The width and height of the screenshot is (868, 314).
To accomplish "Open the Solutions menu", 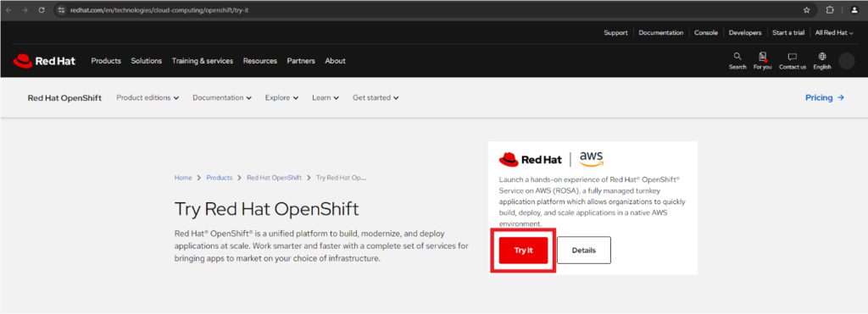I will pos(146,61).
